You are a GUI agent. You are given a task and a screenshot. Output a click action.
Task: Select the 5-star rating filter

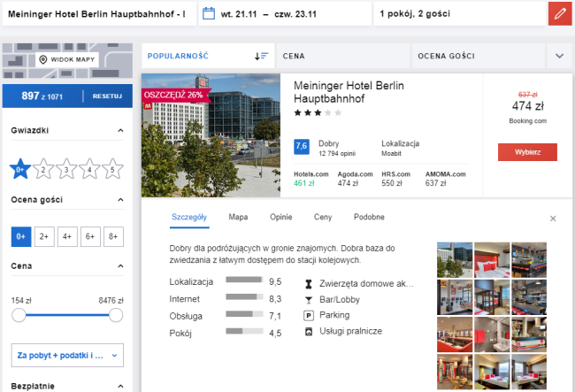[112, 170]
